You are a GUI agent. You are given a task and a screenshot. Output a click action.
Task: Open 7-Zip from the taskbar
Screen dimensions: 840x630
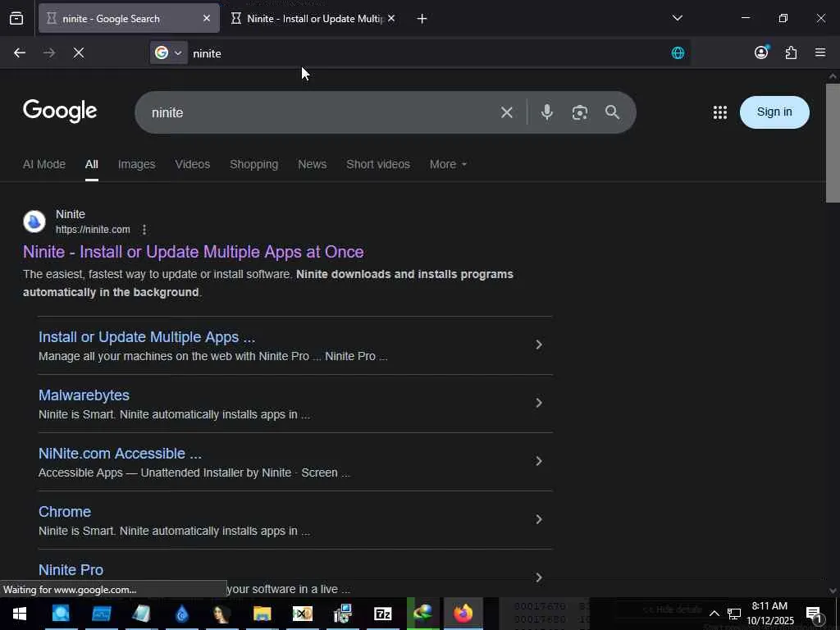click(x=382, y=614)
